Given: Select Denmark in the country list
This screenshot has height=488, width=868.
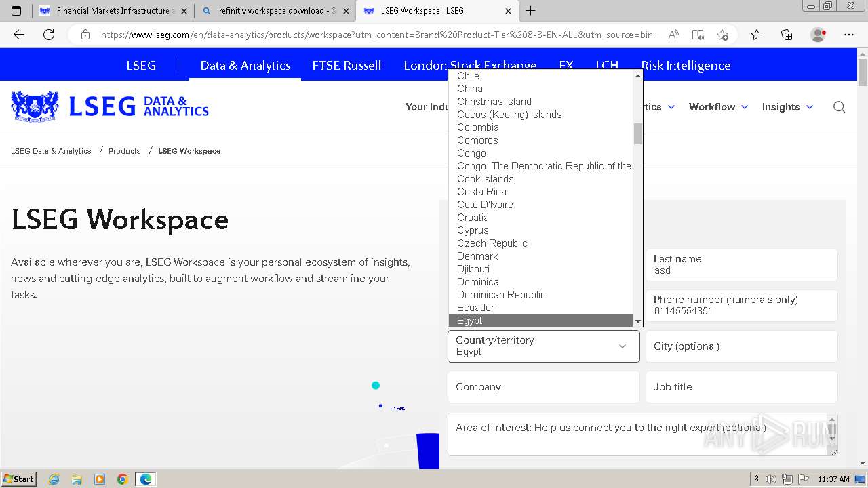Looking at the screenshot, I should click(477, 256).
